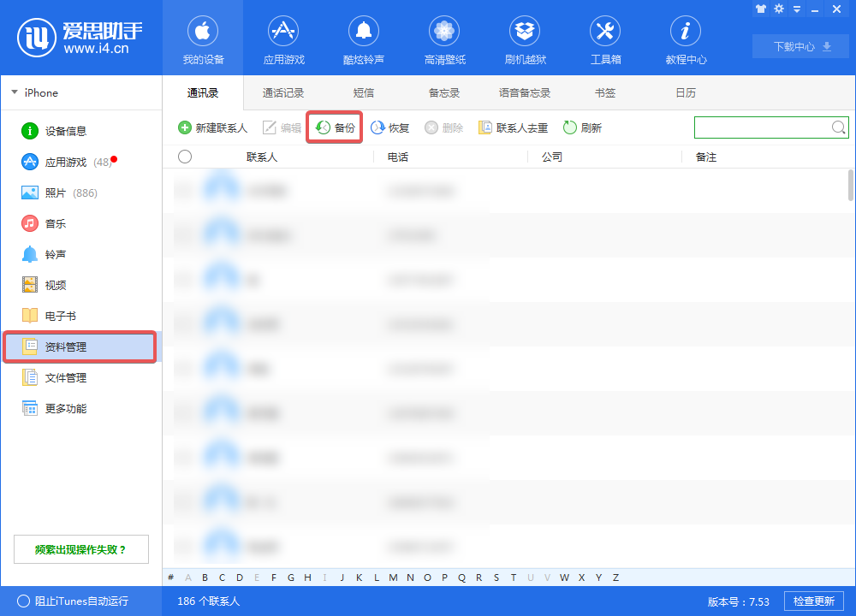Image resolution: width=856 pixels, height=616 pixels.
Task: Open the 高清壁纸 wallpaper section
Action: click(444, 38)
